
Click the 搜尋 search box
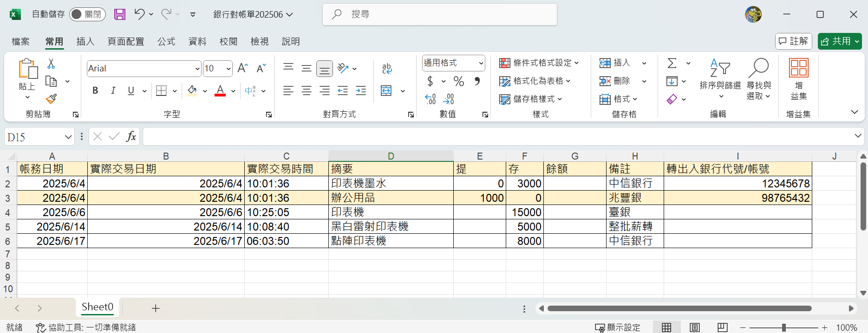pos(440,14)
